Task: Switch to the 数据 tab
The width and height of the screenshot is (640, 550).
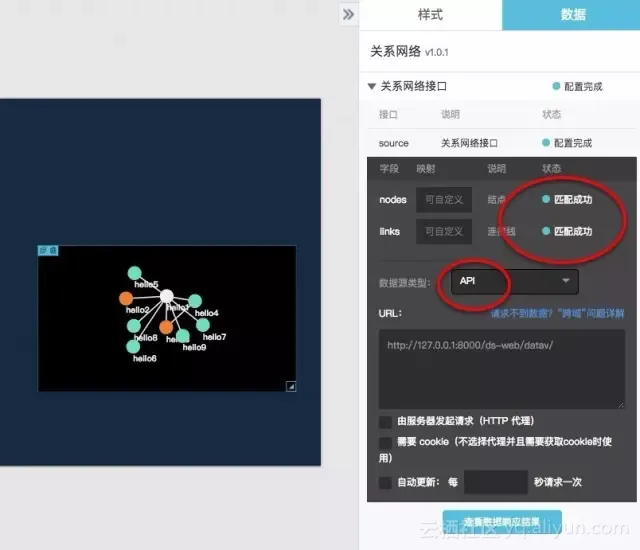Action: [571, 15]
